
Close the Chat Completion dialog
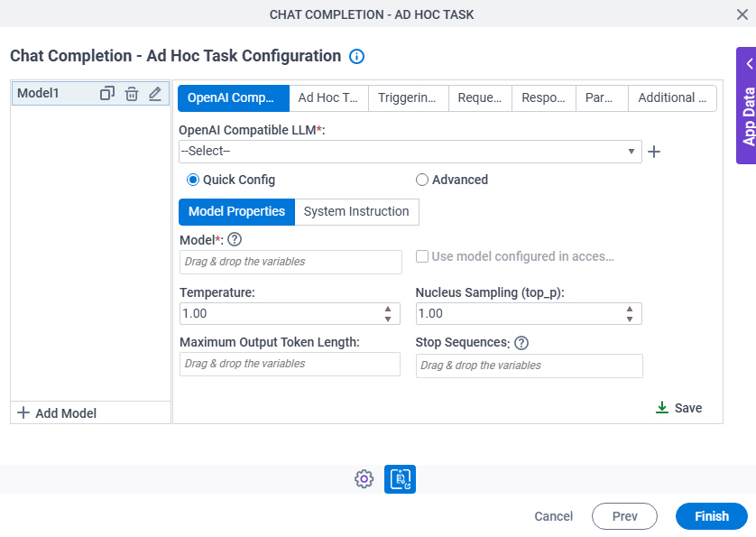tap(742, 14)
